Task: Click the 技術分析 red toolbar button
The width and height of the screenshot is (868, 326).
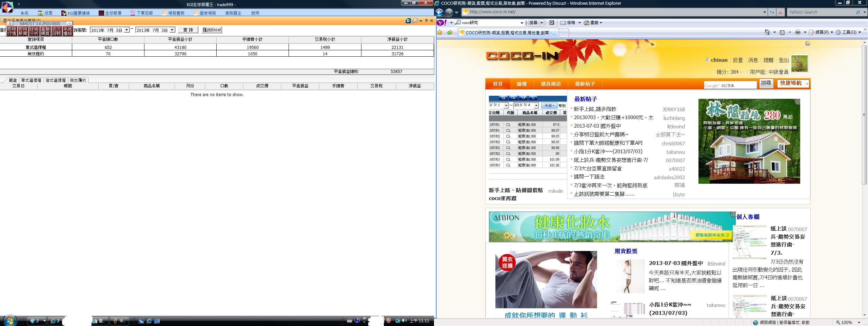Action: click(x=34, y=31)
